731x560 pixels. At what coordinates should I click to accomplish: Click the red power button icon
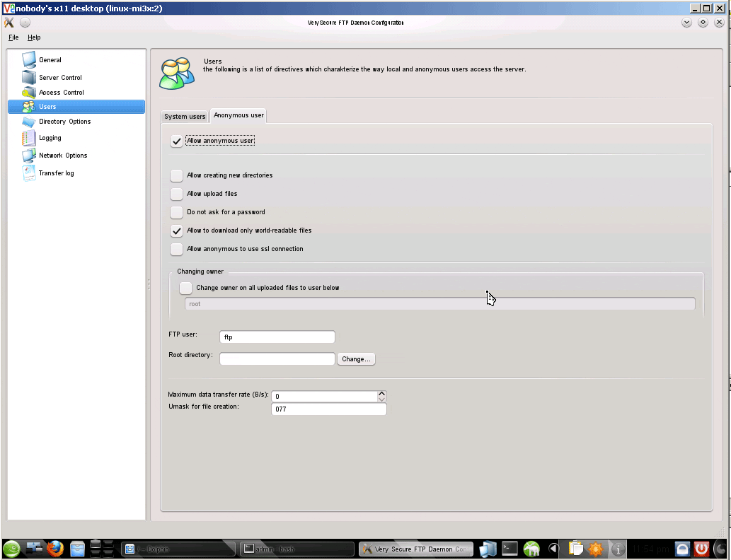pos(701,549)
